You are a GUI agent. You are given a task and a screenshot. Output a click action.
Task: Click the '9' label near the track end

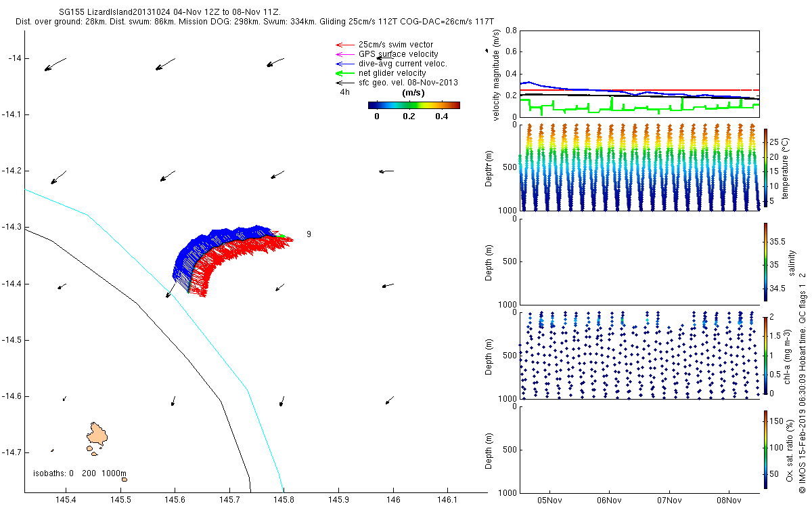pos(309,234)
